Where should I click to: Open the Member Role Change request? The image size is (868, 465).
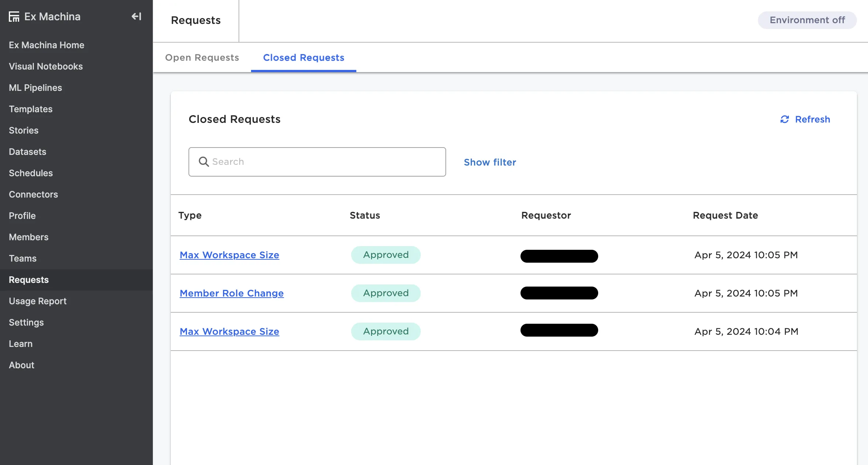coord(232,293)
